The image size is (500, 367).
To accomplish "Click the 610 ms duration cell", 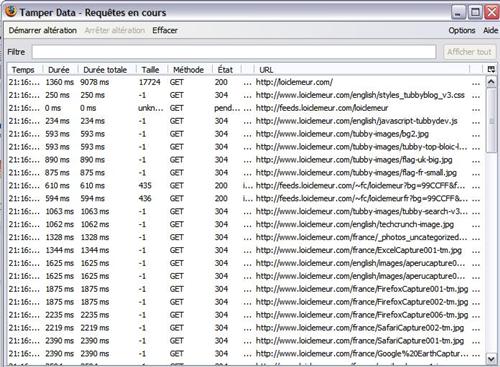I will 57,186.
